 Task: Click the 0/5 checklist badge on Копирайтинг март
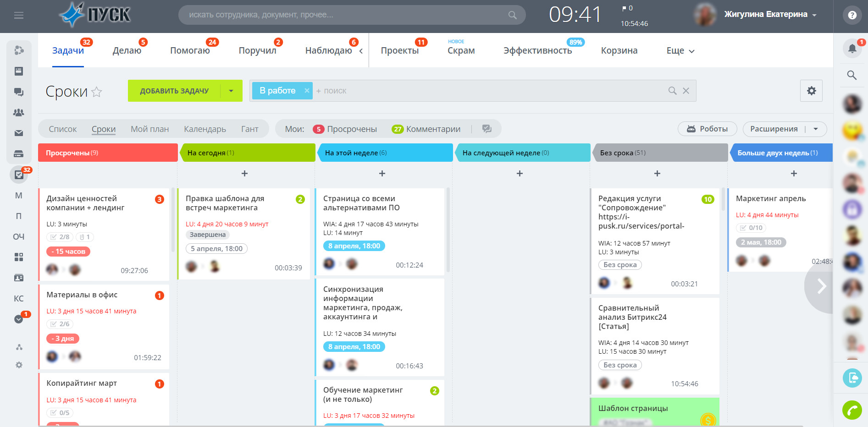(60, 413)
